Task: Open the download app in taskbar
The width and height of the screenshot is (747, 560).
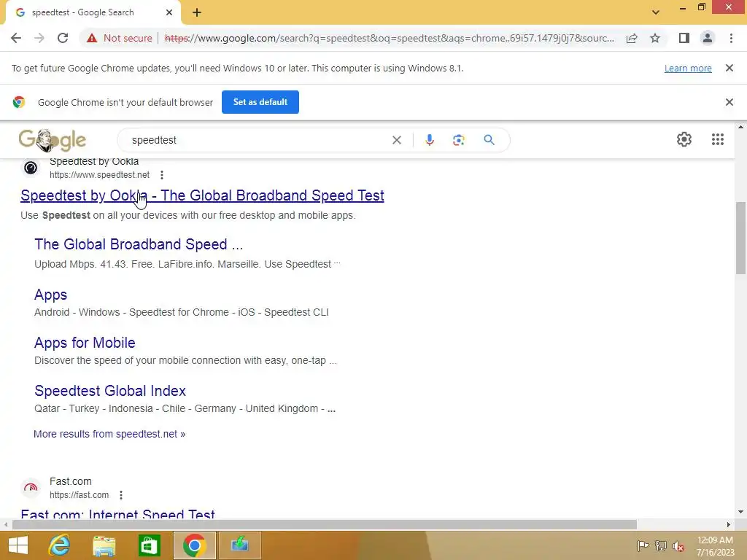Action: (x=239, y=545)
